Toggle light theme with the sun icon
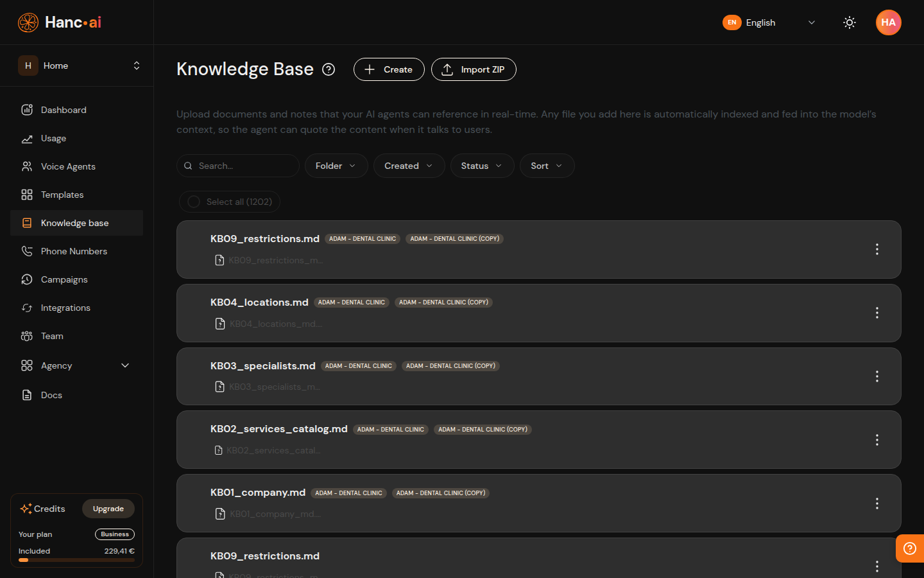 tap(849, 22)
